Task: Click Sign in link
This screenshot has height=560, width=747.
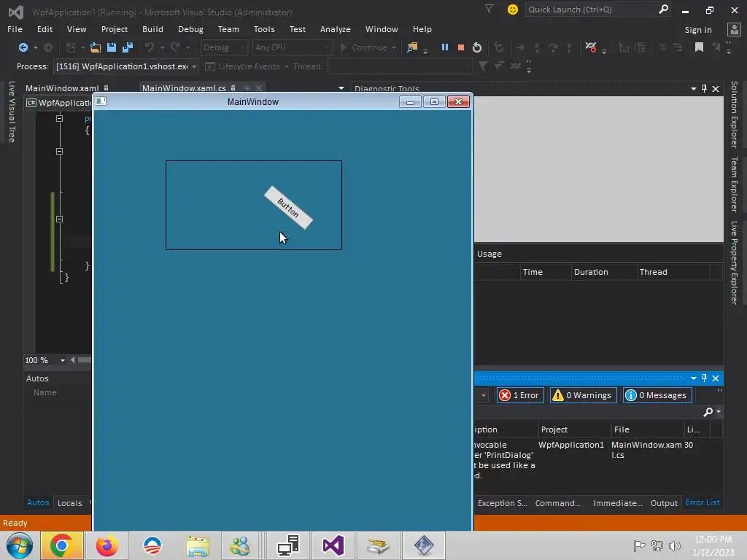Action: coord(698,29)
